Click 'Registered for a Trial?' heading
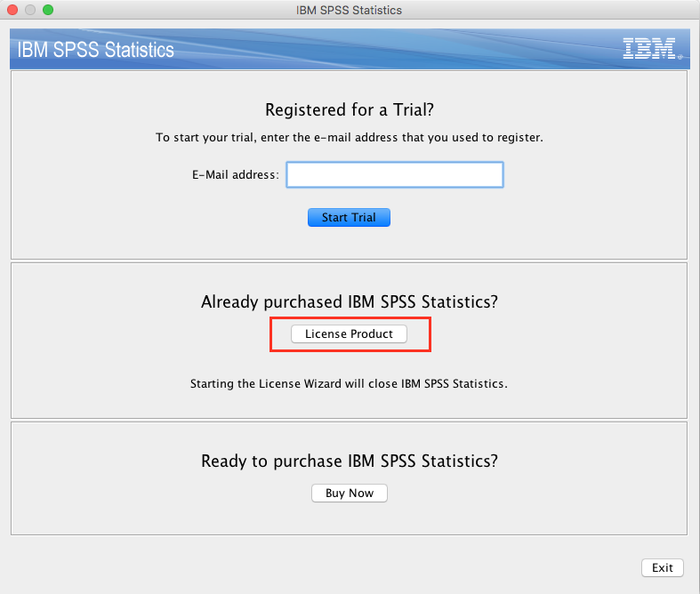Viewport: 700px width, 594px height. (349, 109)
